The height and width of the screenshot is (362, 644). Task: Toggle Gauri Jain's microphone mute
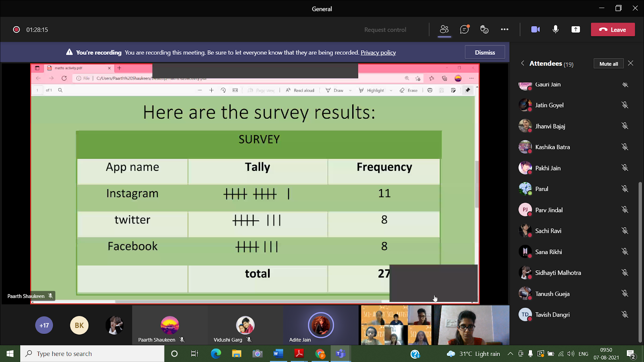click(x=625, y=84)
